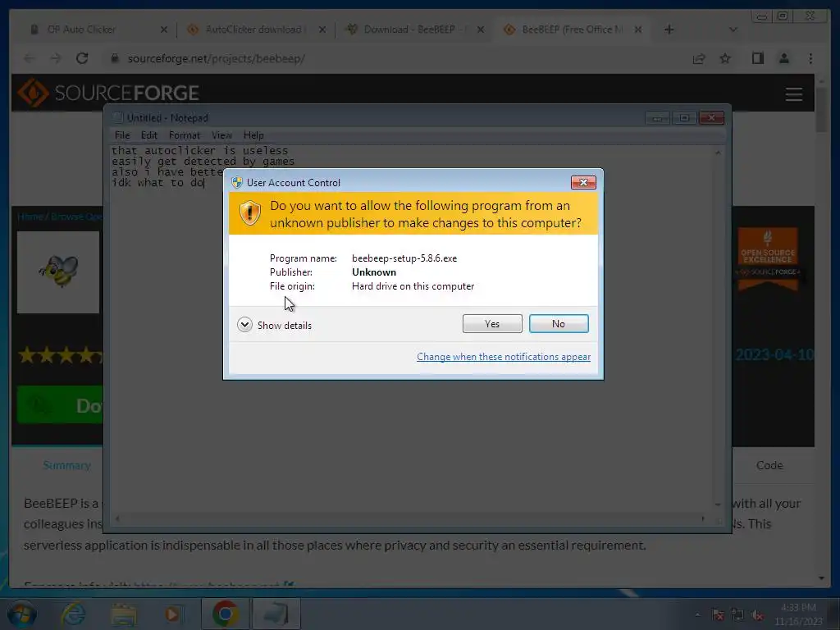Click No in the User Account Control dialog
The height and width of the screenshot is (630, 840).
click(558, 323)
